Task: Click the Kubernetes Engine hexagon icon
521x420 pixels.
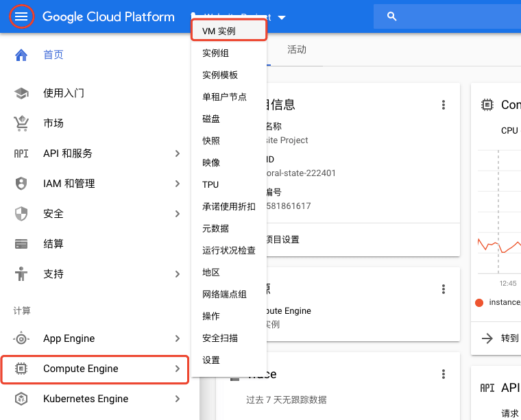Action: pos(21,399)
